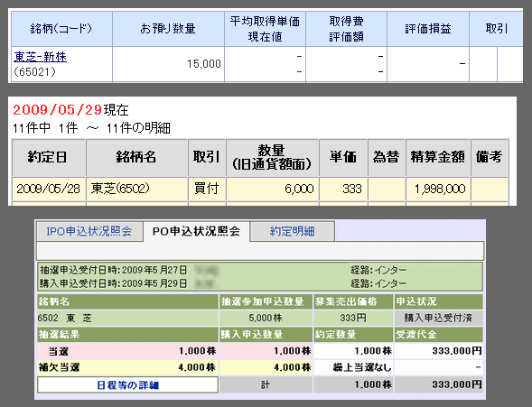
Task: Click the 約定数量 header
Action: coord(353,335)
